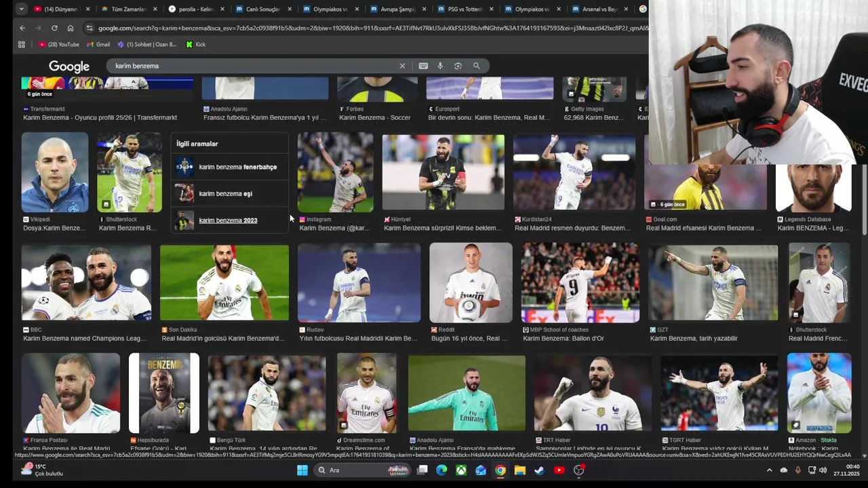Focus the Google search input field

254,66
